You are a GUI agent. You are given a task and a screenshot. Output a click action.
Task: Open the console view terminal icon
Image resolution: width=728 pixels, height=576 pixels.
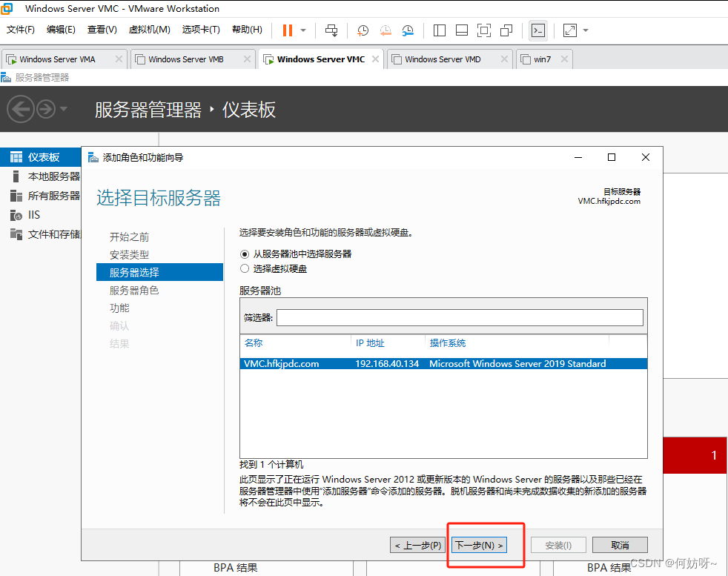[538, 30]
